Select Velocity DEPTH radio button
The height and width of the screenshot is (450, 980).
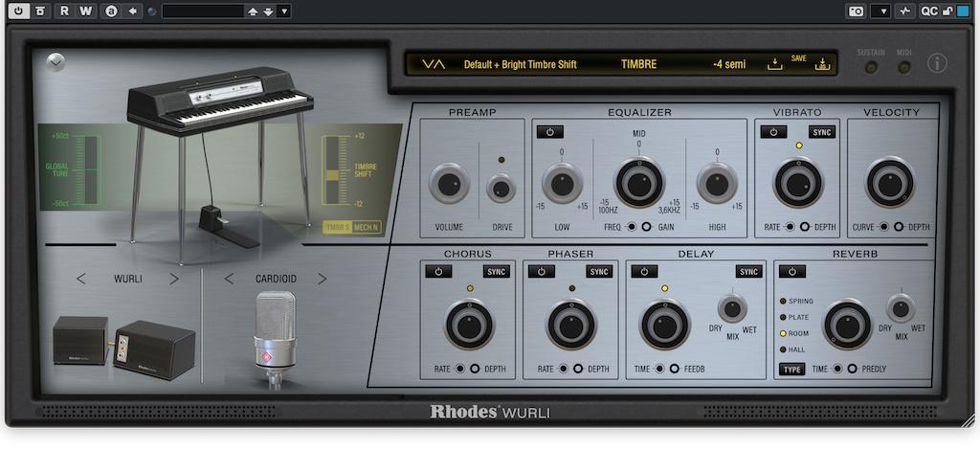[x=899, y=227]
